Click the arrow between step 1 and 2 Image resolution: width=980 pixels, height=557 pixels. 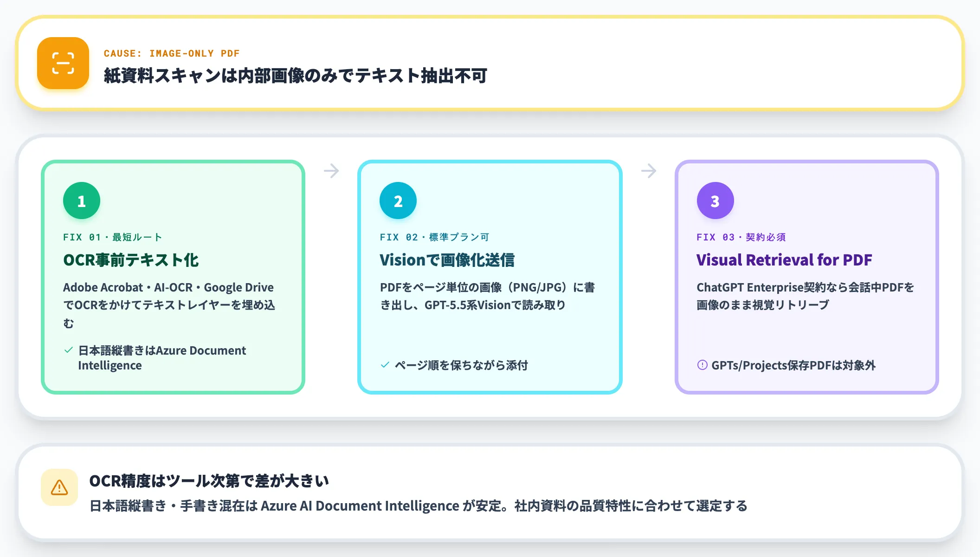click(331, 171)
